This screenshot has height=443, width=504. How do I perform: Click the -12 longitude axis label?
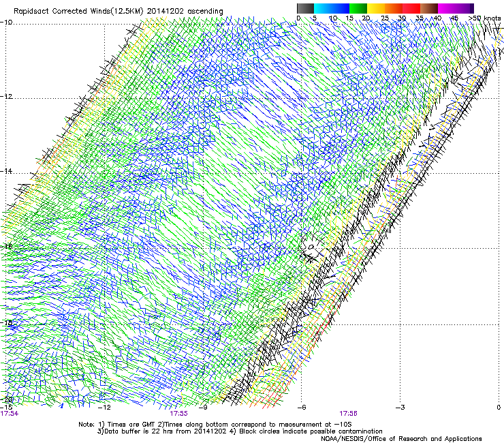click(104, 408)
